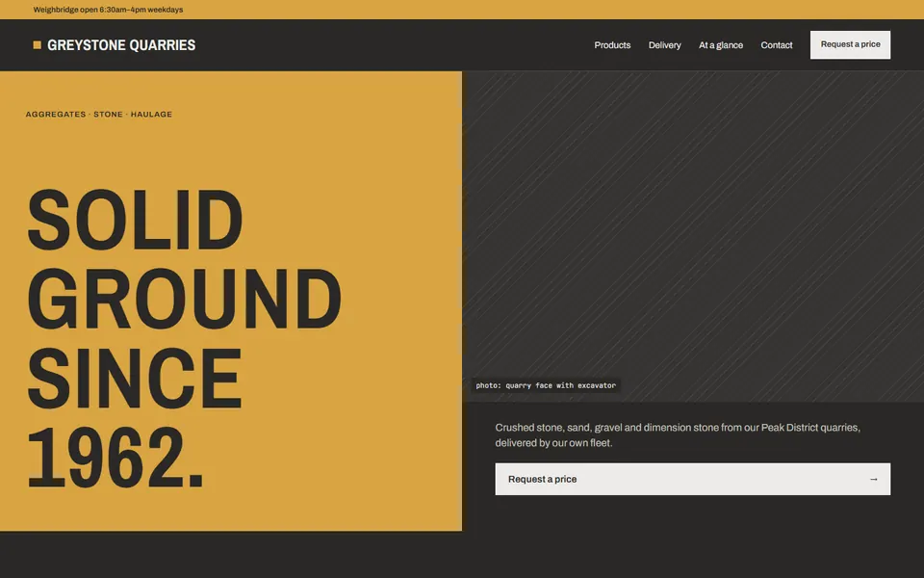Open the Contact nav link
Viewport: 924px width, 578px height.
[x=776, y=45]
